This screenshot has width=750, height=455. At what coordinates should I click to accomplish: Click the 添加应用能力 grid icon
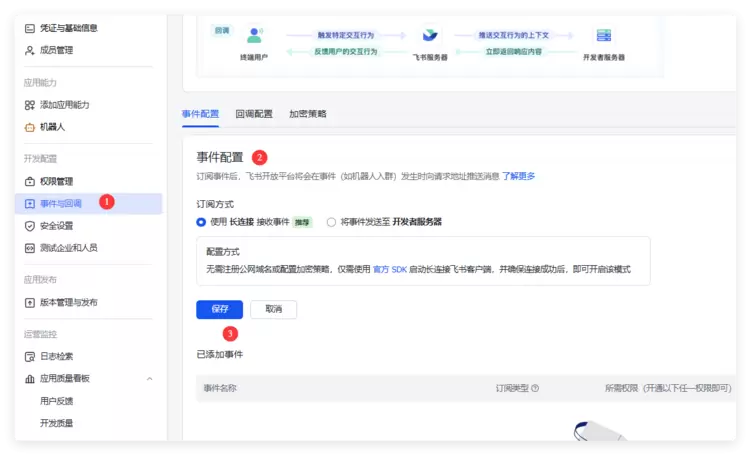[x=30, y=105]
